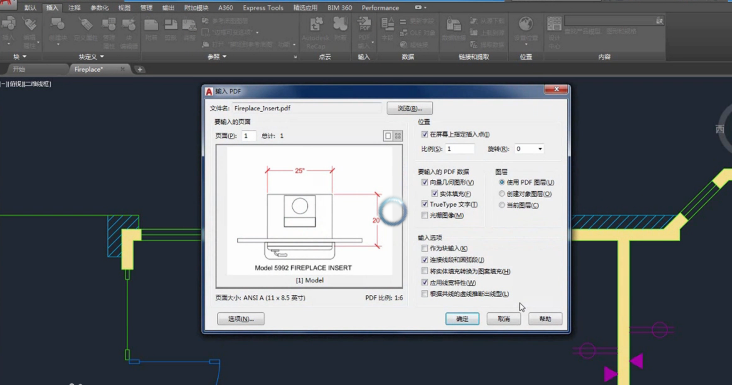Click the 选项 (Options) button
Screen dimensions: 732x385
(x=241, y=319)
